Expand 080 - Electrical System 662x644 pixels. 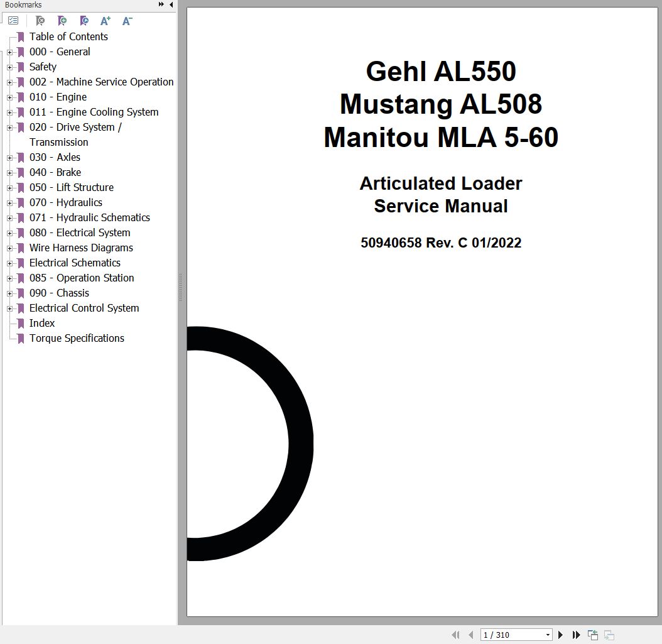pyautogui.click(x=9, y=233)
